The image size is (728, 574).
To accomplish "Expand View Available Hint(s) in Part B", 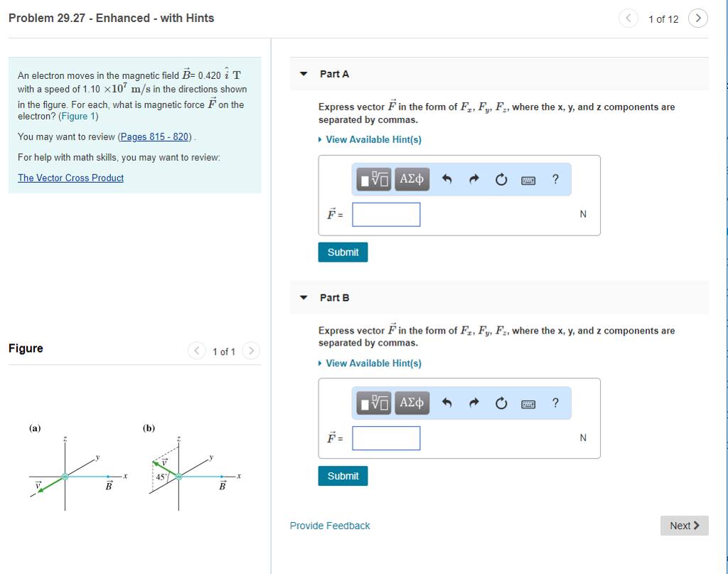I will point(370,363).
